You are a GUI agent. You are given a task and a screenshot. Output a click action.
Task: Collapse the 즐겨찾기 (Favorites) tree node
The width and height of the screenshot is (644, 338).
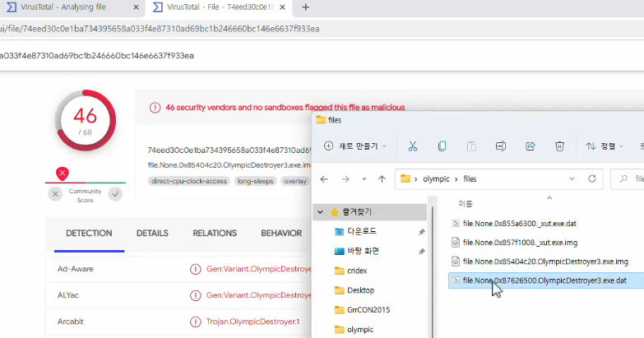320,212
